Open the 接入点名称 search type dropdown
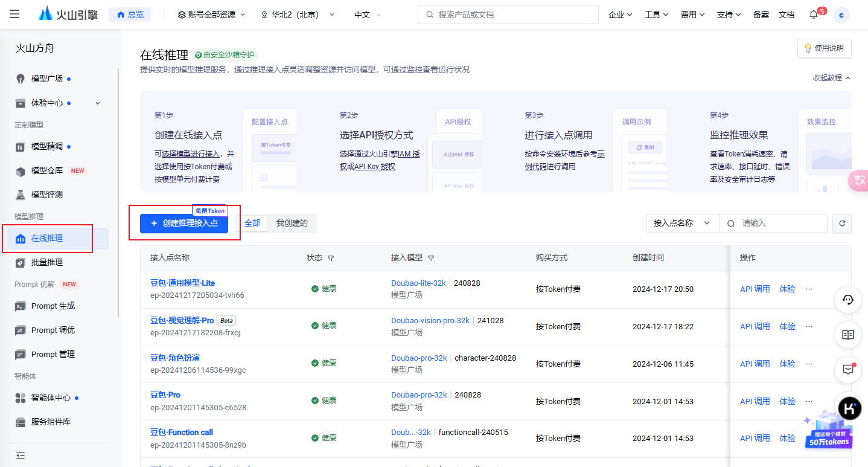The image size is (868, 467). [x=683, y=224]
